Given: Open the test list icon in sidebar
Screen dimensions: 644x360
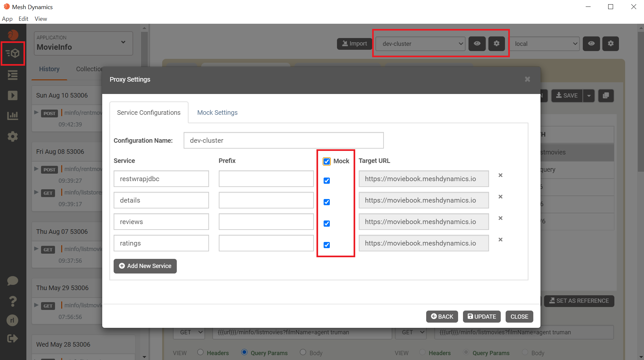Looking at the screenshot, I should click(13, 75).
